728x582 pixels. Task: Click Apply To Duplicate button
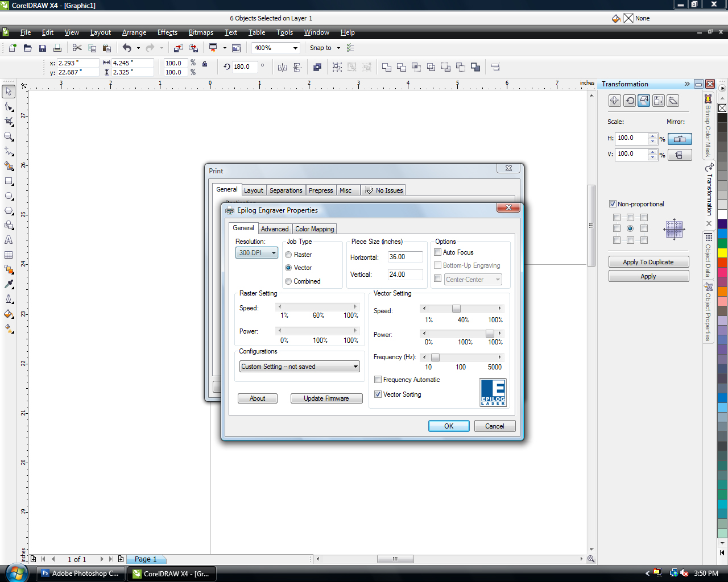coord(648,262)
